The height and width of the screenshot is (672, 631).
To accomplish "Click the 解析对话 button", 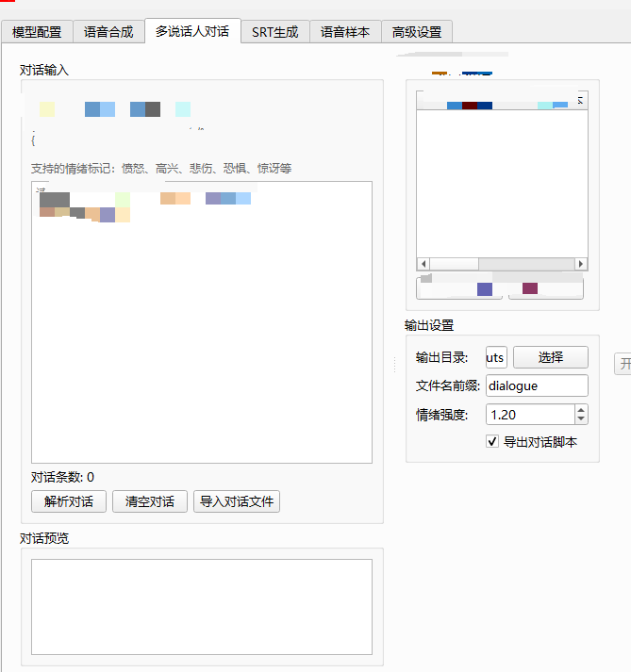I will pyautogui.click(x=69, y=501).
